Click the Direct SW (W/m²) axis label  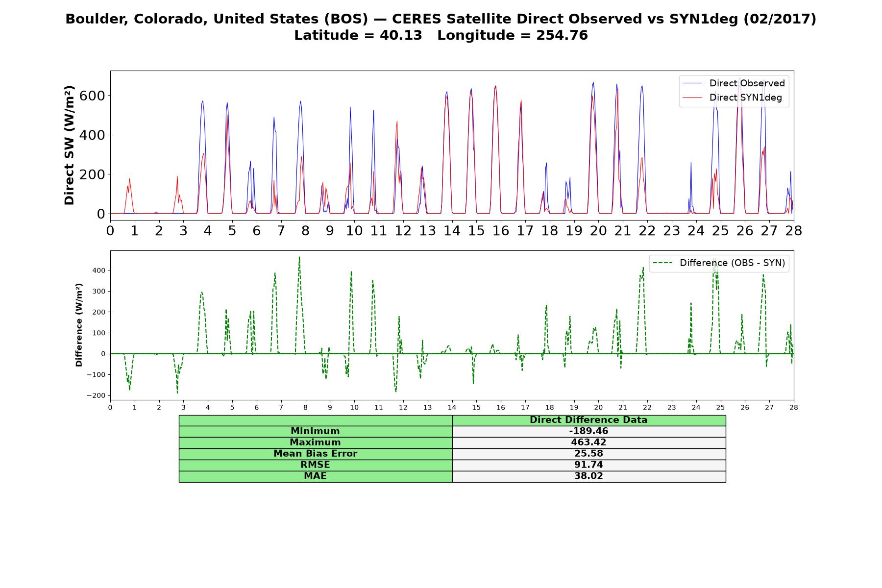(70, 146)
